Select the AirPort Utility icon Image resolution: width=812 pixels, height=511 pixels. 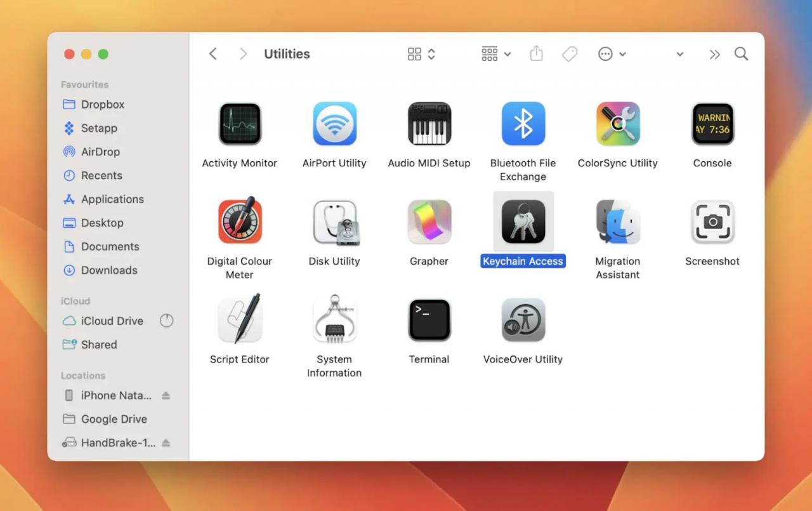pos(334,124)
